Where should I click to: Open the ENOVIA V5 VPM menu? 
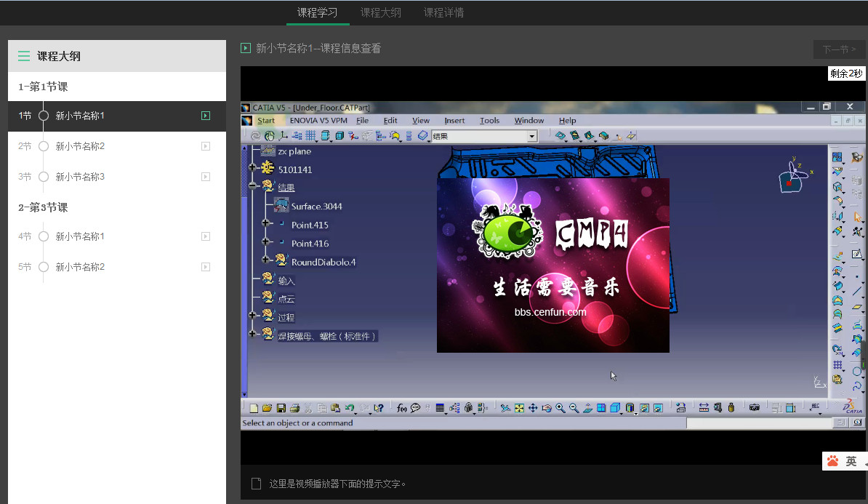318,120
